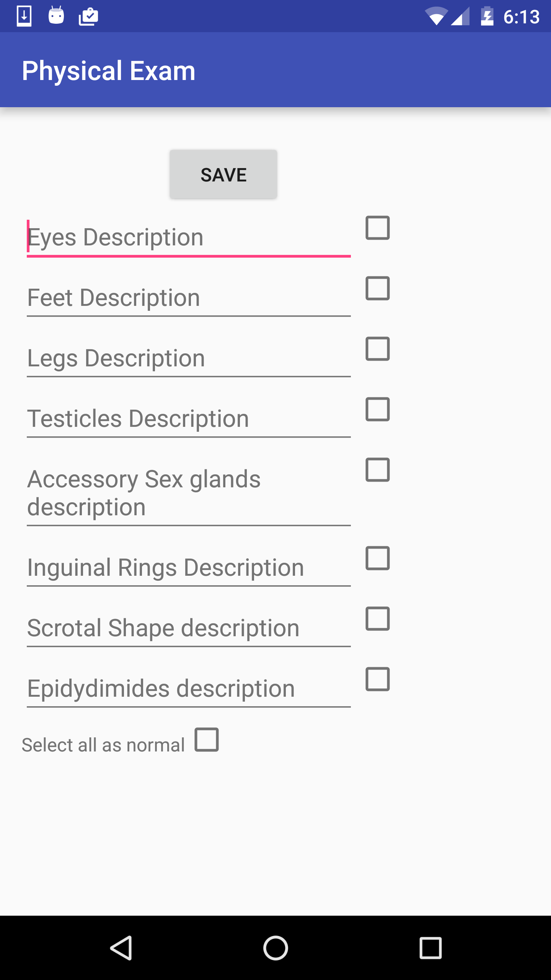Viewport: 551px width, 980px height.
Task: Select the Scrotal Shape description field
Action: click(x=189, y=628)
